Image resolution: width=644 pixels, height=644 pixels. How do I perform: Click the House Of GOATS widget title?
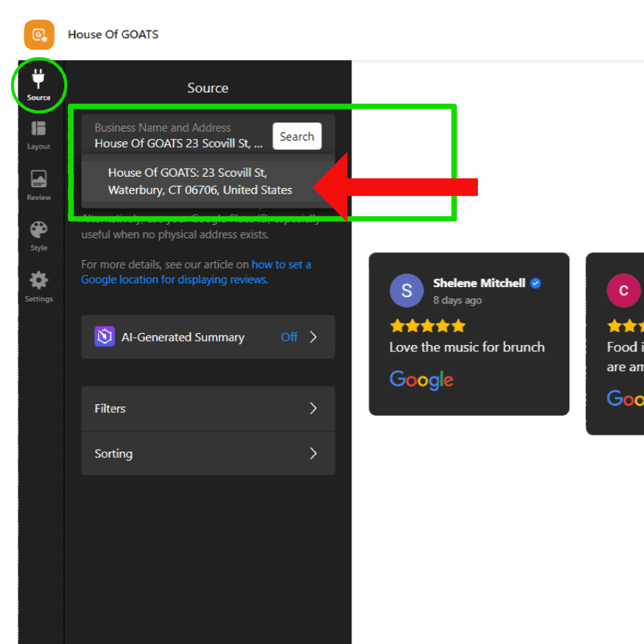(x=113, y=35)
